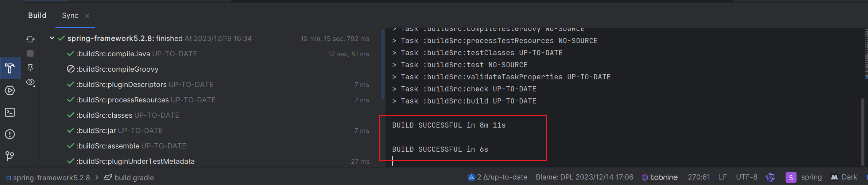The height and width of the screenshot is (185, 868).
Task: Open the LF line separator selector
Action: coord(723,177)
